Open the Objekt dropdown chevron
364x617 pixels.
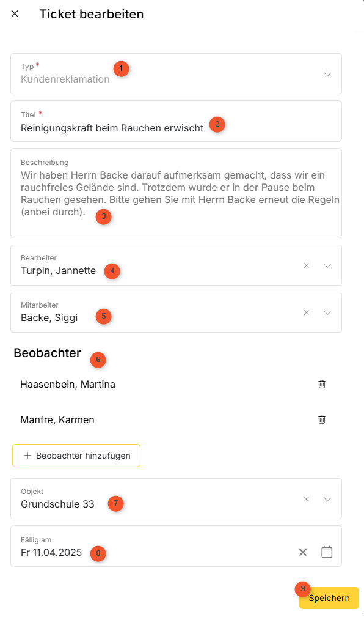(327, 500)
